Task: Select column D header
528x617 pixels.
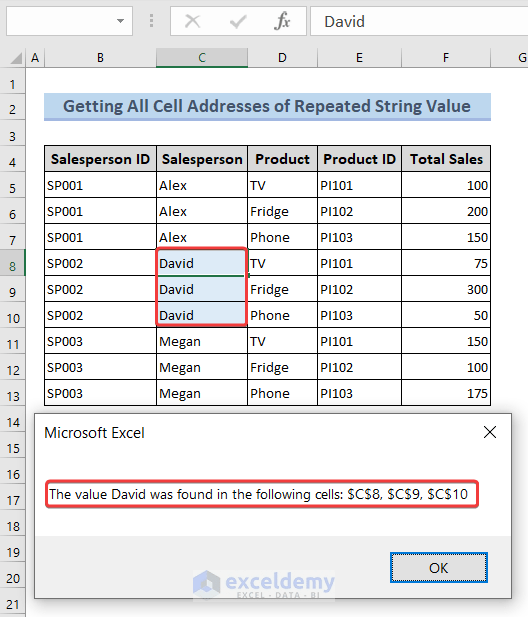Action: pyautogui.click(x=282, y=58)
